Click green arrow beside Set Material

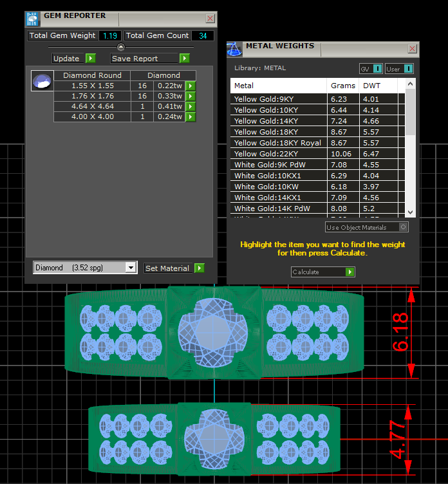200,268
